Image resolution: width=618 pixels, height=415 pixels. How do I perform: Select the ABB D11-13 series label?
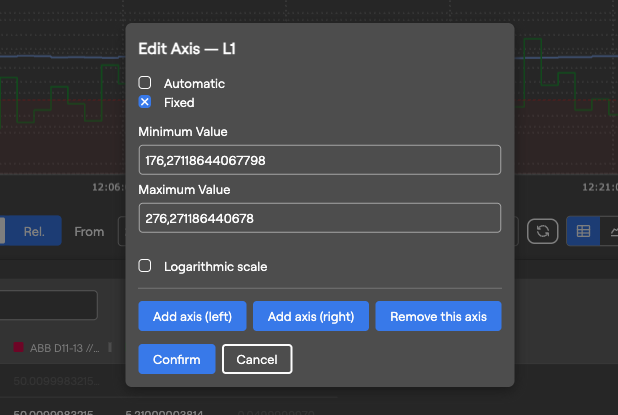[x=65, y=348]
